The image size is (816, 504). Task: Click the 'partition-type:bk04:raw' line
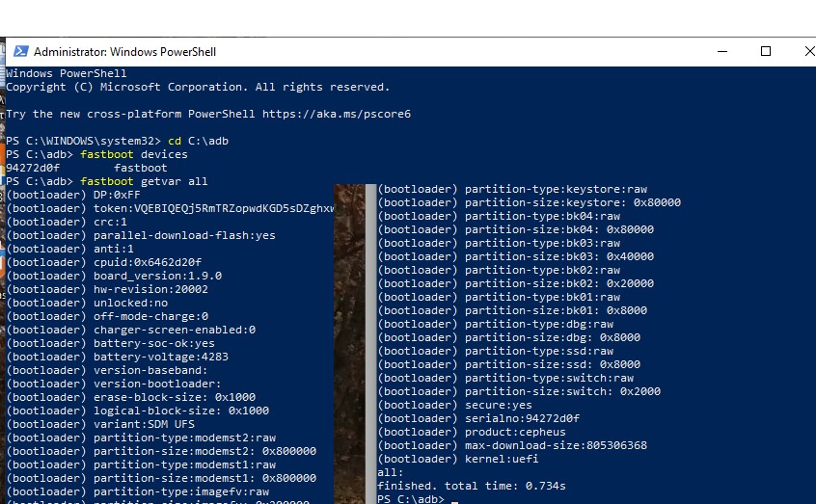pos(499,217)
